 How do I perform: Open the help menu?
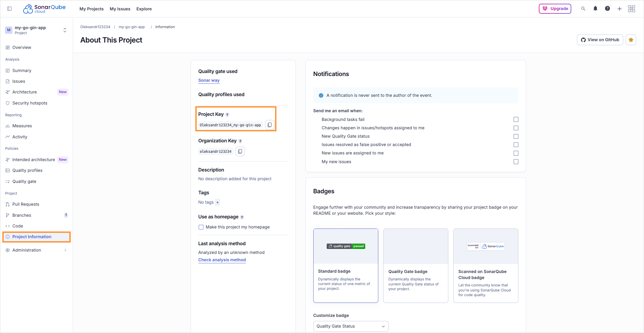pyautogui.click(x=607, y=9)
